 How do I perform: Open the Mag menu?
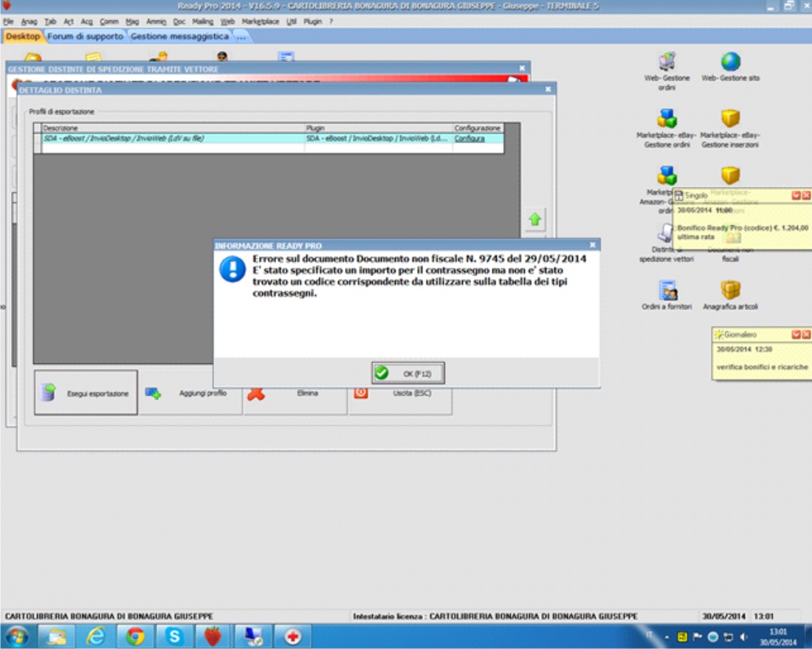tap(132, 21)
